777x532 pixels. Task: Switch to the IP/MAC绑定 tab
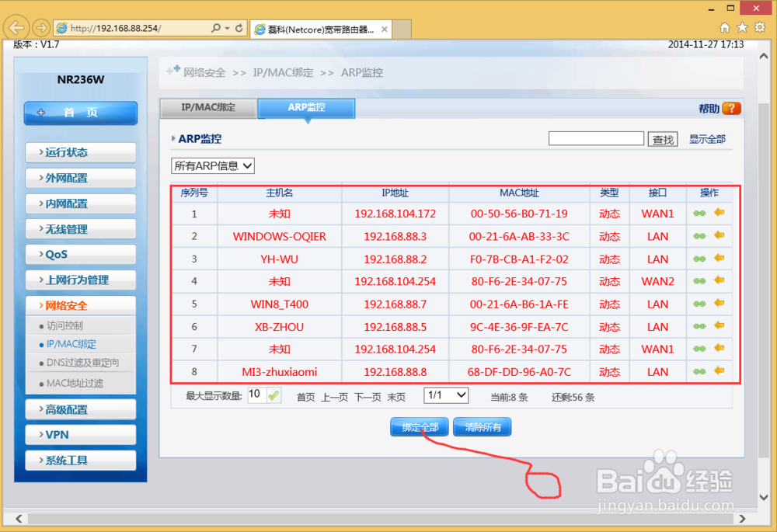pyautogui.click(x=207, y=108)
